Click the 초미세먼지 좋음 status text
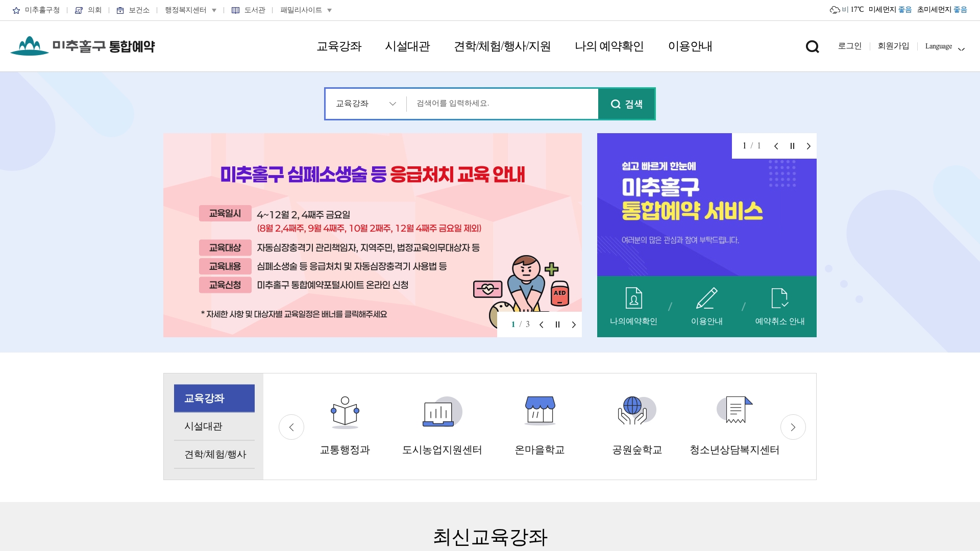 (x=942, y=10)
